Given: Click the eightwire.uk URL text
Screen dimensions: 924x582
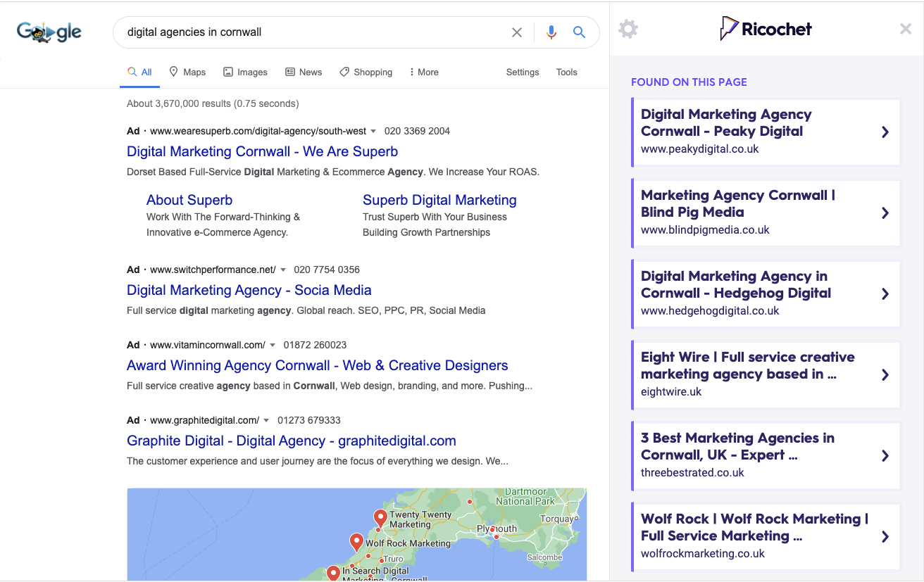Looking at the screenshot, I should point(671,392).
